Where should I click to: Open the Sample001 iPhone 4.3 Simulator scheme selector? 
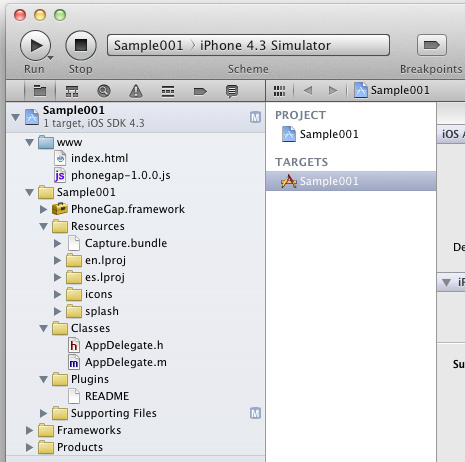pyautogui.click(x=248, y=45)
